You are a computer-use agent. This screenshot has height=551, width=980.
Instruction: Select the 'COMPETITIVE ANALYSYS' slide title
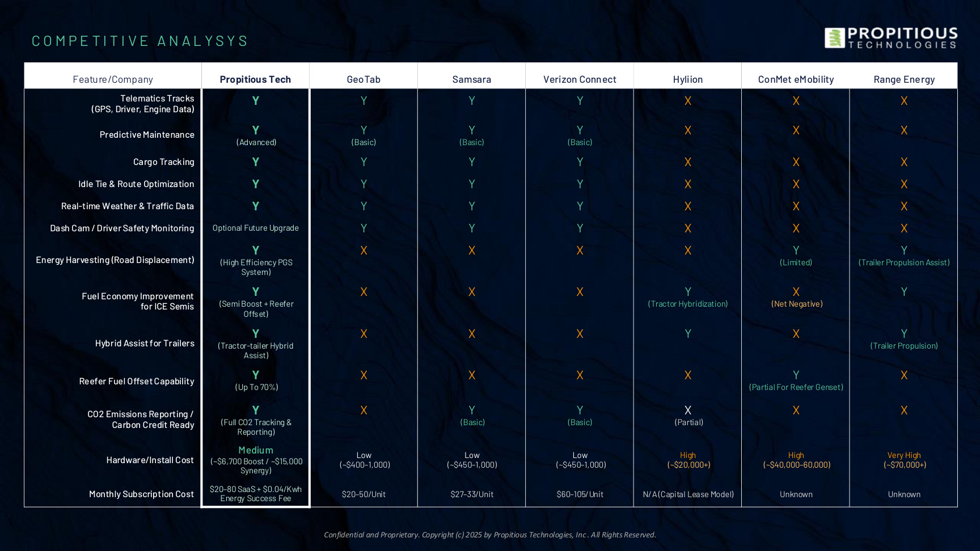[x=140, y=41]
